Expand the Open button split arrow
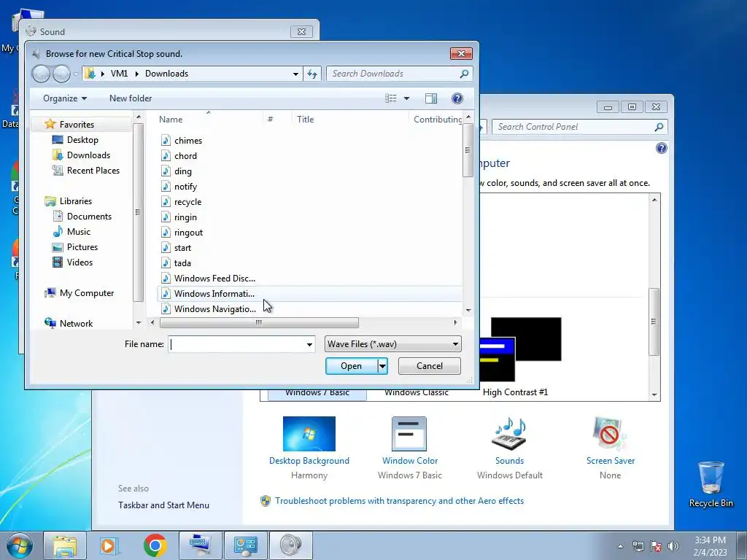 tap(382, 366)
